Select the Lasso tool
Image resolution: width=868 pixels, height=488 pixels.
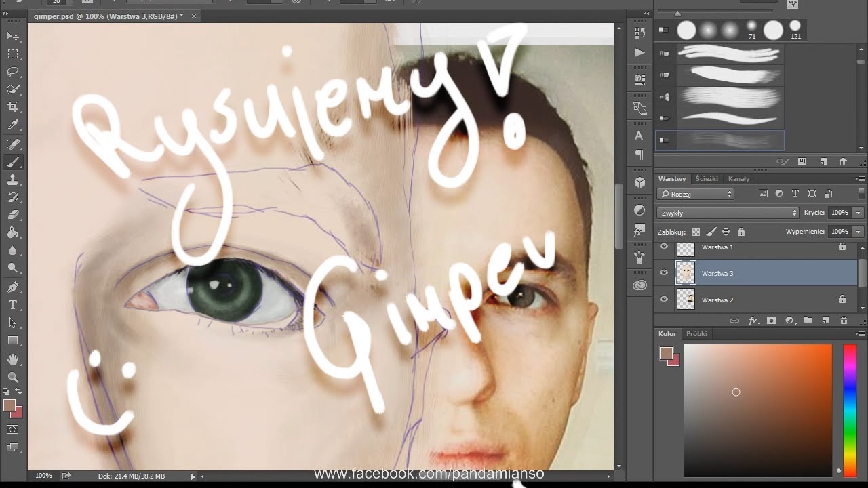click(x=13, y=72)
